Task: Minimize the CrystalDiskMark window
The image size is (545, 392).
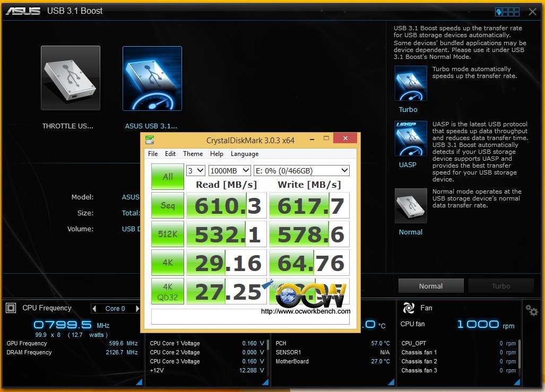Action: pyautogui.click(x=312, y=138)
